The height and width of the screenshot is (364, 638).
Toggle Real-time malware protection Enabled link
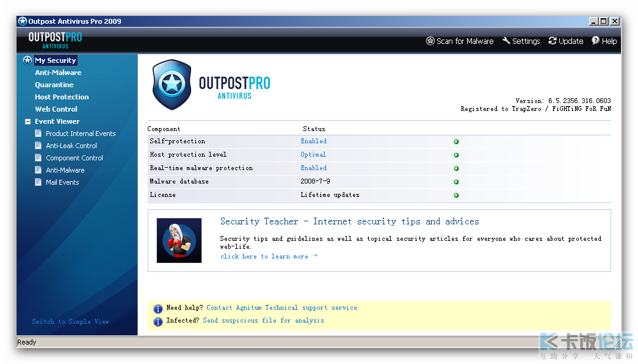click(313, 168)
